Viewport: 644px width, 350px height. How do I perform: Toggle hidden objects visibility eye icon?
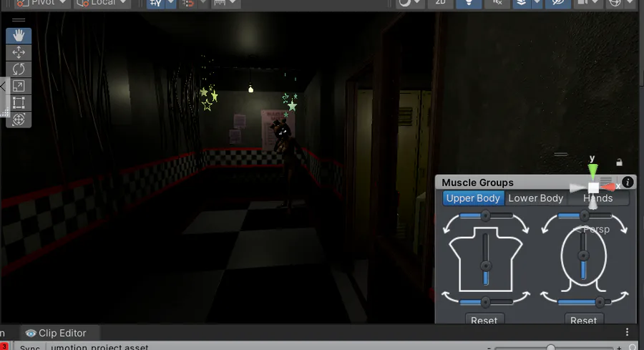tap(557, 4)
